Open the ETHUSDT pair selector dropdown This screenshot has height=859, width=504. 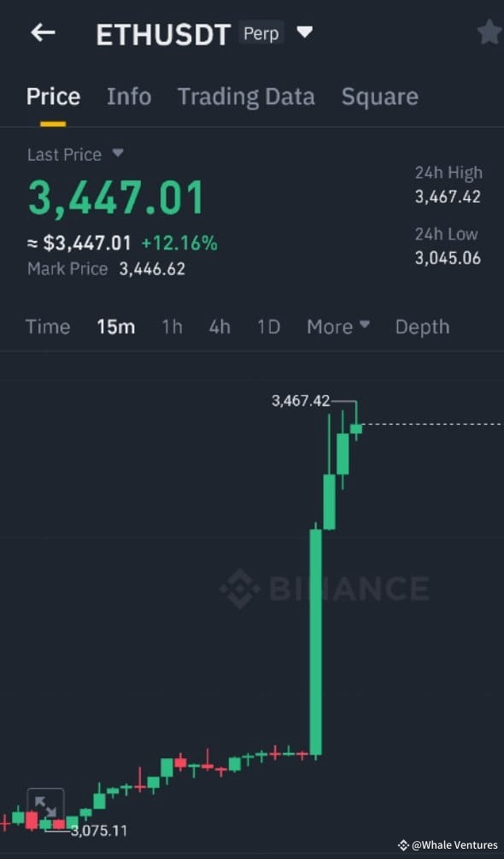pos(305,32)
